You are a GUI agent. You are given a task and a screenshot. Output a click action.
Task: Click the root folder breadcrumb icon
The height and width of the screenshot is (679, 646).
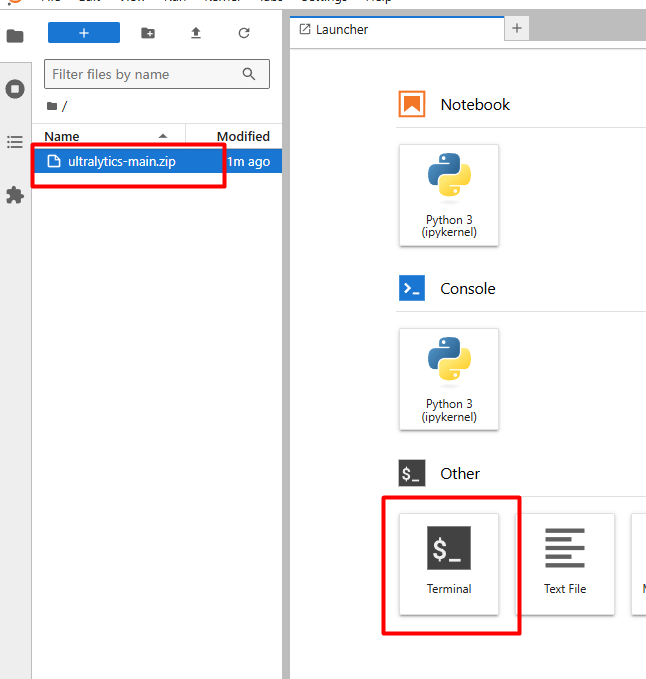tap(52, 106)
